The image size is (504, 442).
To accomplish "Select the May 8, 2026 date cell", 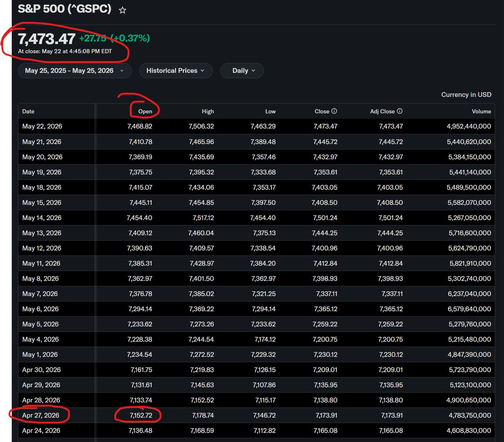I will tap(40, 279).
